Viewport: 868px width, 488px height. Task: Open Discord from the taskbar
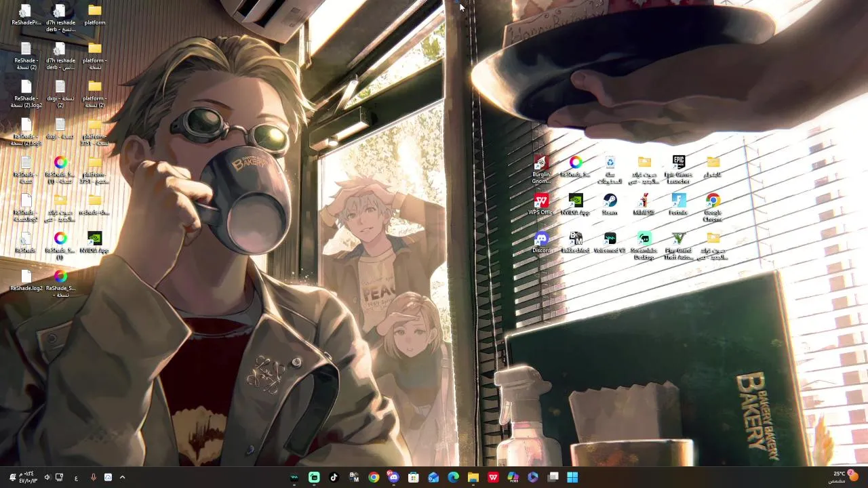[x=393, y=477]
